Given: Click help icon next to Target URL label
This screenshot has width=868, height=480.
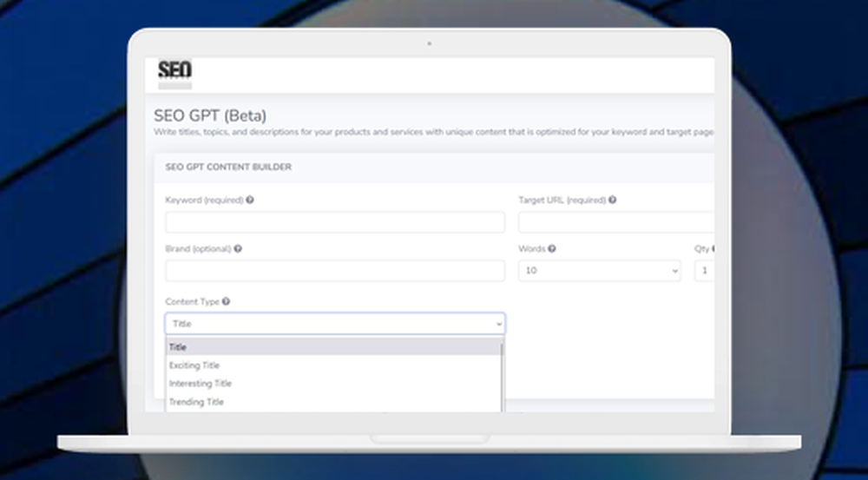Looking at the screenshot, I should point(612,200).
